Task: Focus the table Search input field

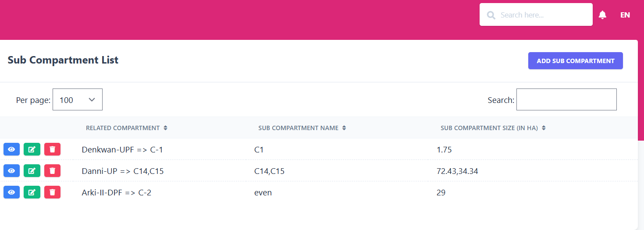Action: pos(566,100)
